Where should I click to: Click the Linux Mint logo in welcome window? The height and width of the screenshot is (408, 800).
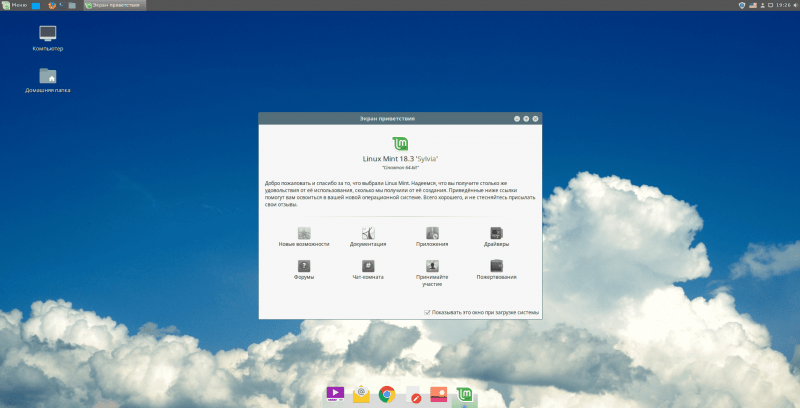click(x=401, y=144)
